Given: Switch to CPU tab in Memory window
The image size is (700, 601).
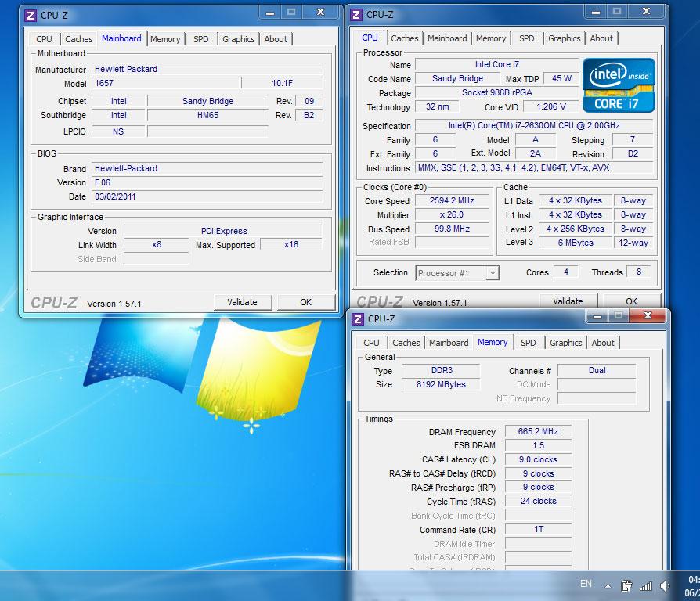Looking at the screenshot, I should [371, 343].
